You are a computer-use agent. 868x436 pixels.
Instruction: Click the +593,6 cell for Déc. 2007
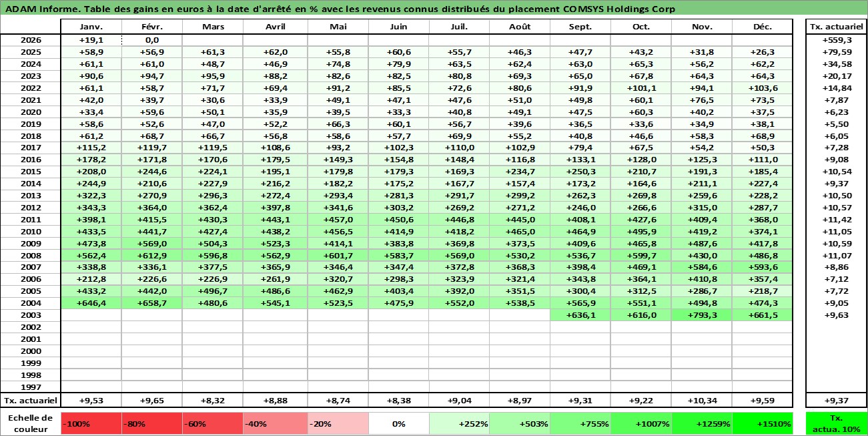[762, 268]
